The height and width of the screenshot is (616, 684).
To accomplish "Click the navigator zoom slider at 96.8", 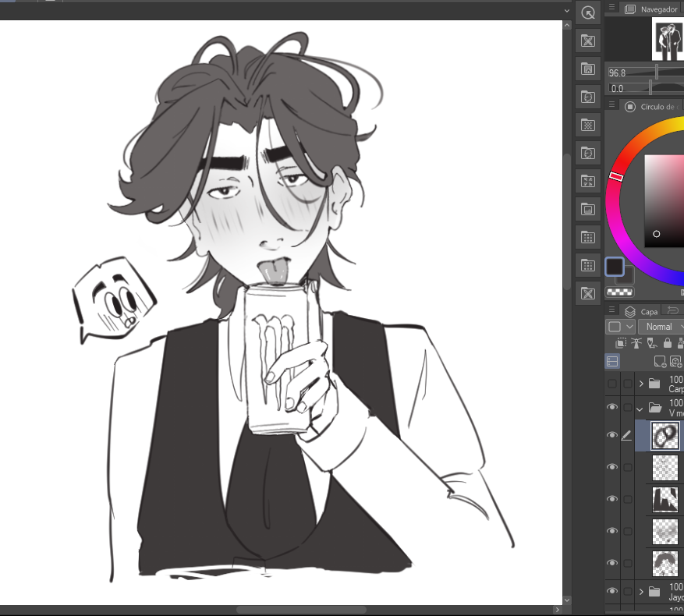I will tap(646, 73).
